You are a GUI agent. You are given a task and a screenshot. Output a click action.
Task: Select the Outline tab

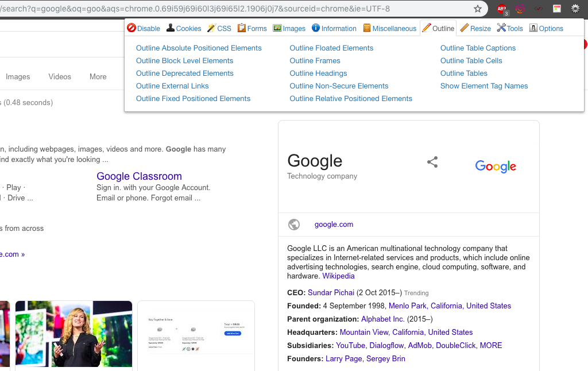click(x=438, y=28)
